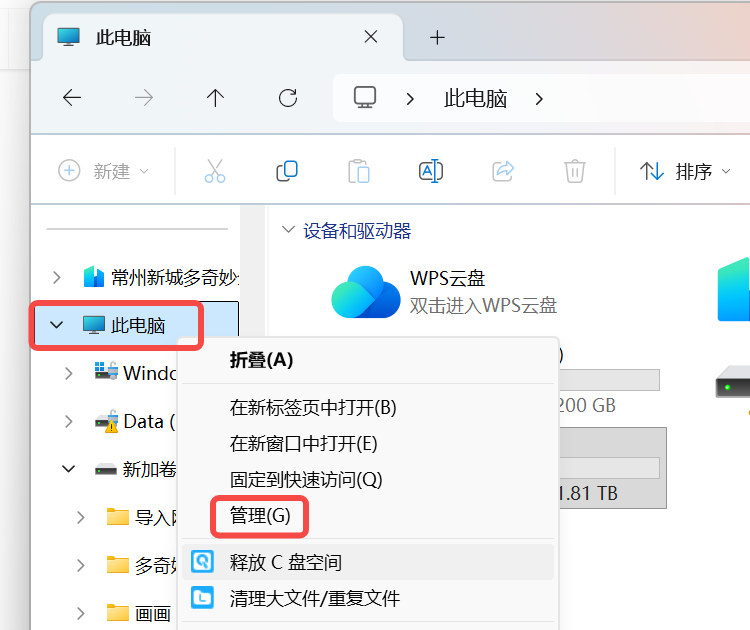Select 管理(G) from context menu
This screenshot has height=630, width=750.
(260, 516)
